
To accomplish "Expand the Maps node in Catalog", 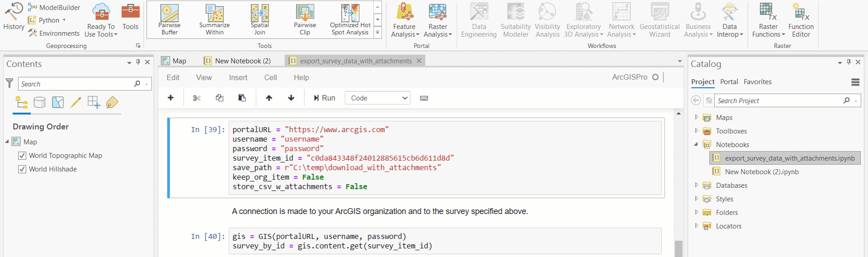I will coord(696,117).
